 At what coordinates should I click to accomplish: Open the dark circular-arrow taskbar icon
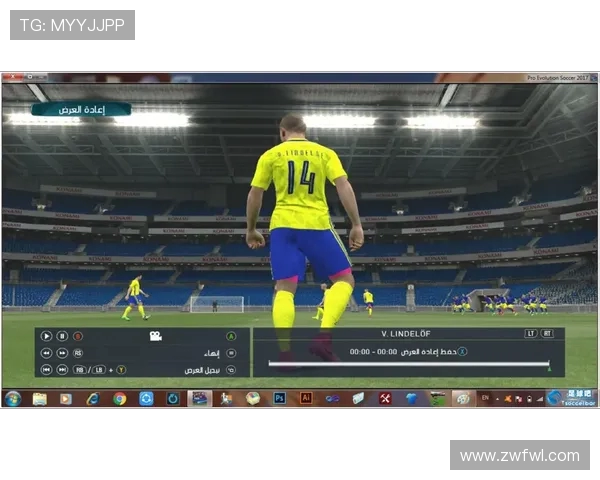pos(173,399)
